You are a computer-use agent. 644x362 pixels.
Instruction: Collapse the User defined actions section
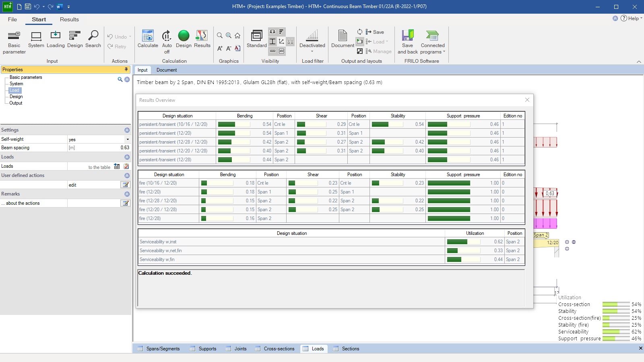coord(127,176)
